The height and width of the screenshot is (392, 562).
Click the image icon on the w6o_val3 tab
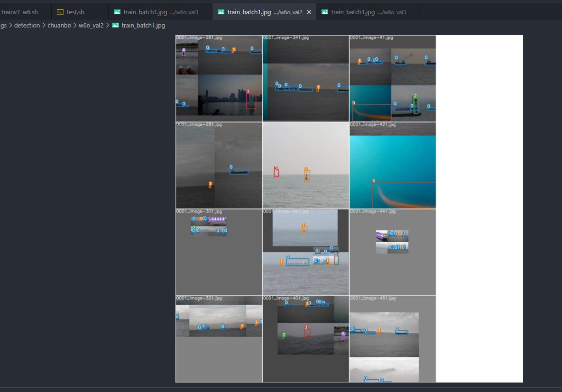click(x=325, y=12)
